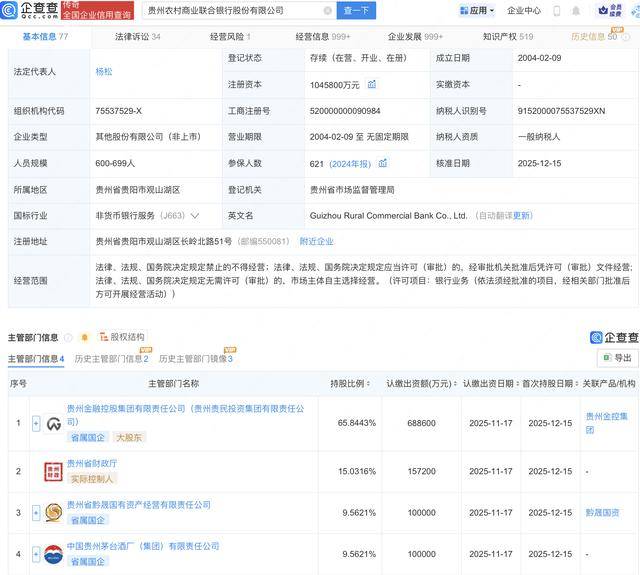The image size is (640, 575).
Task: Expand row 1 shareholder plus toggle
Action: click(36, 423)
